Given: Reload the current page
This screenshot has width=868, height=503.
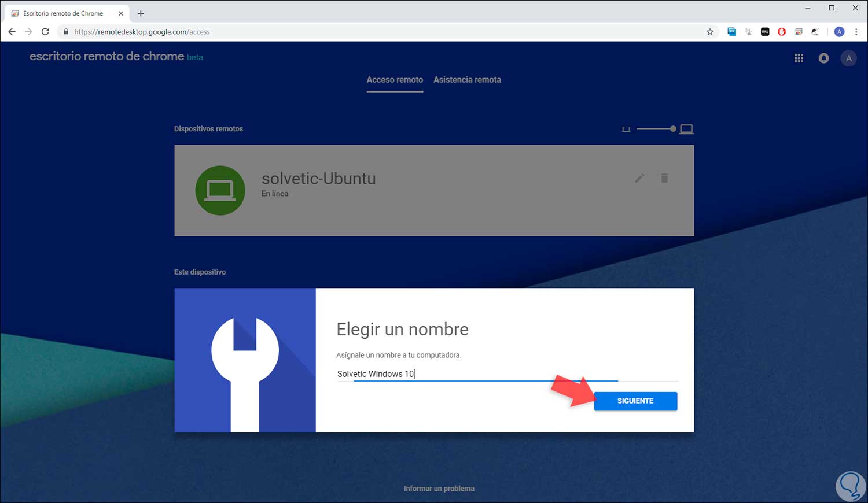Looking at the screenshot, I should click(45, 32).
